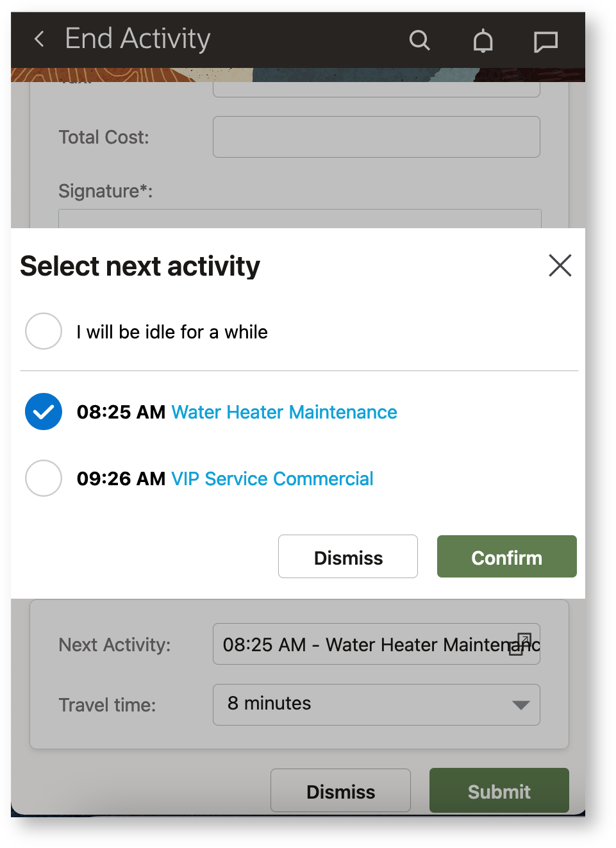Open the Water Heater Maintenance link
This screenshot has height=848, width=616.
coord(284,412)
